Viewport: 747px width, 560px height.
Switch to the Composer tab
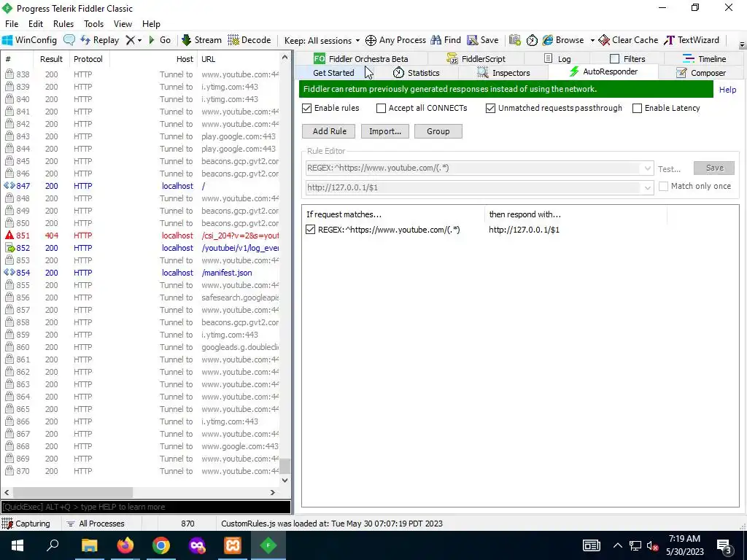coord(701,73)
